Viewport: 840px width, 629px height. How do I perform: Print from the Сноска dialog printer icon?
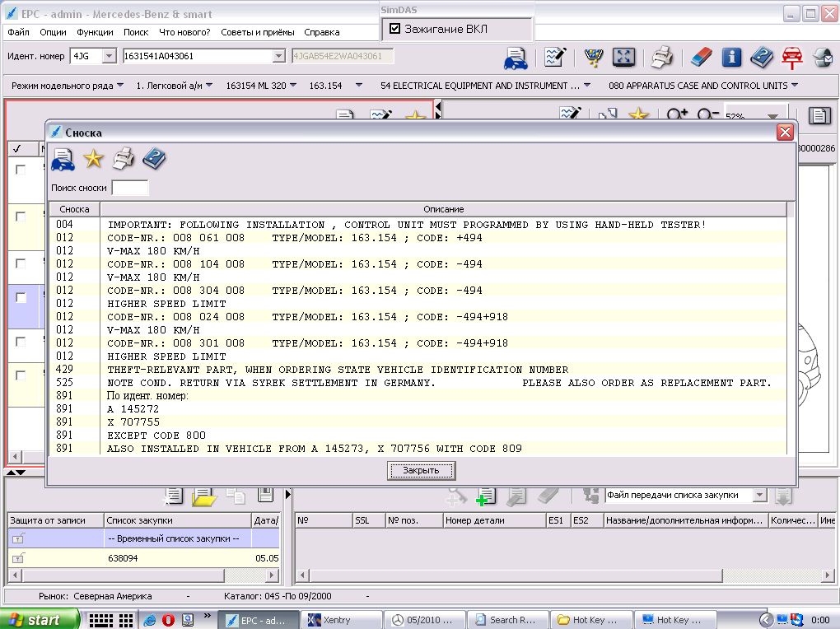tap(124, 159)
